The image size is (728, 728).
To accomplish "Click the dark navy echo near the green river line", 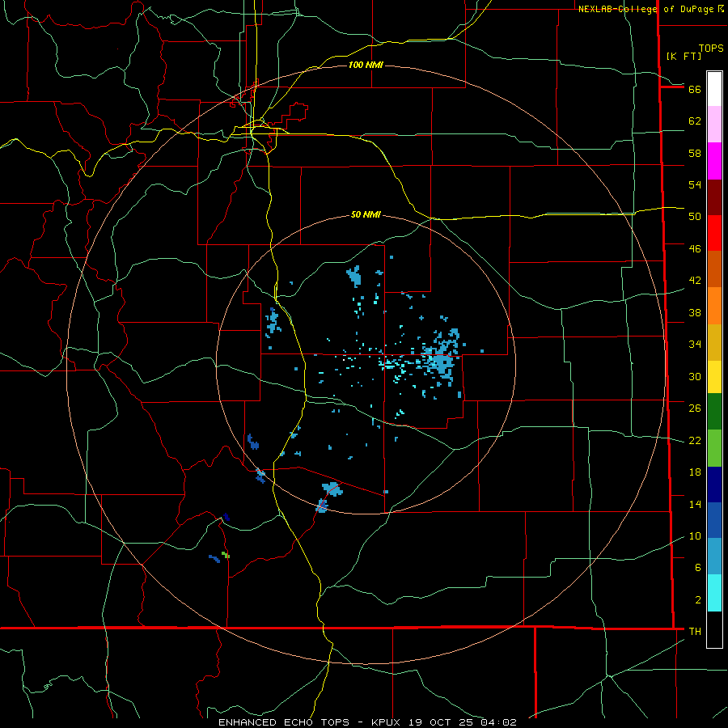I will (226, 517).
